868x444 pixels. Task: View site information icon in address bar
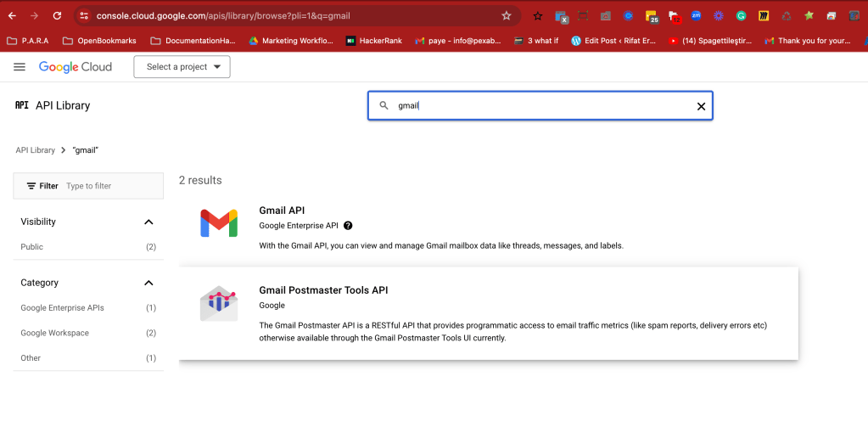click(84, 16)
